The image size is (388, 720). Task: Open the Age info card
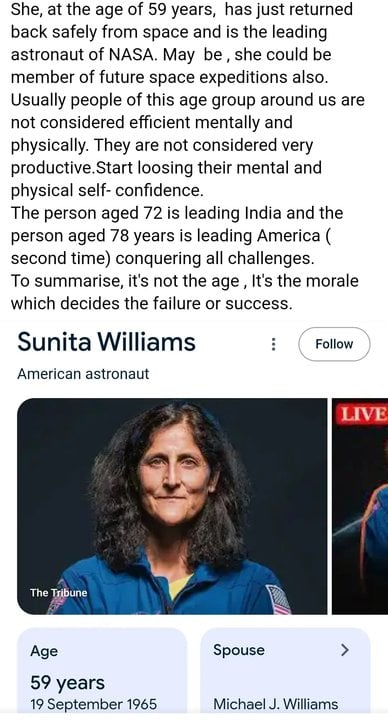[102, 670]
